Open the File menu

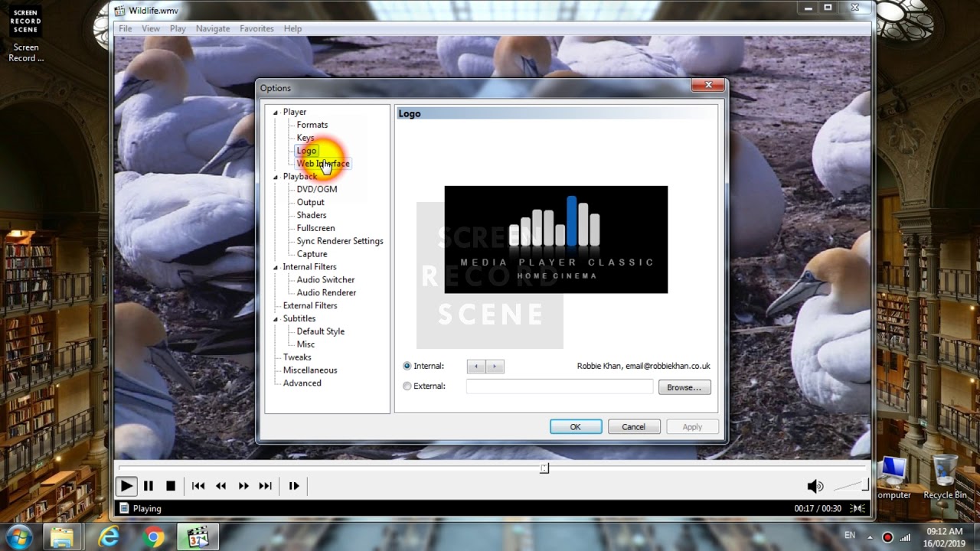(125, 28)
